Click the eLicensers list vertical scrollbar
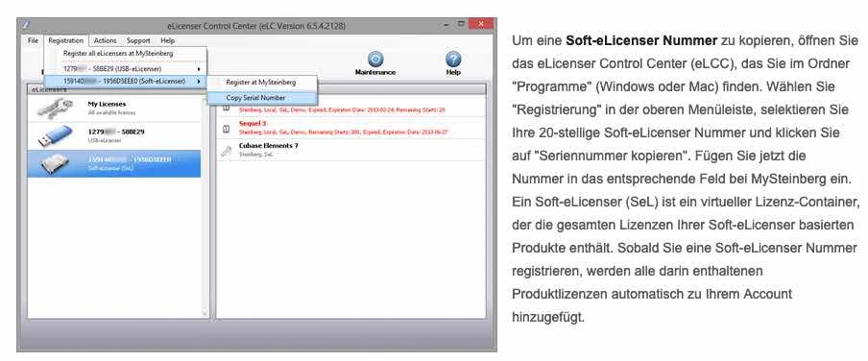This screenshot has height=361, width=868. [205, 206]
